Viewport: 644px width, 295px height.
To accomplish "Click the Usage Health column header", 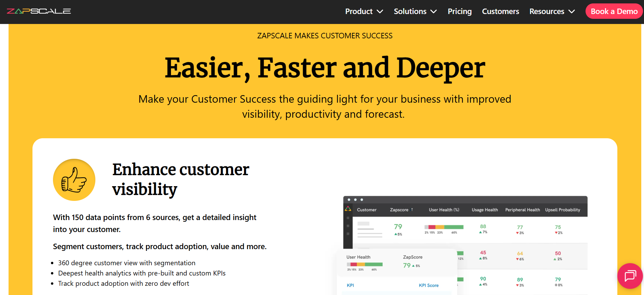I will [485, 210].
